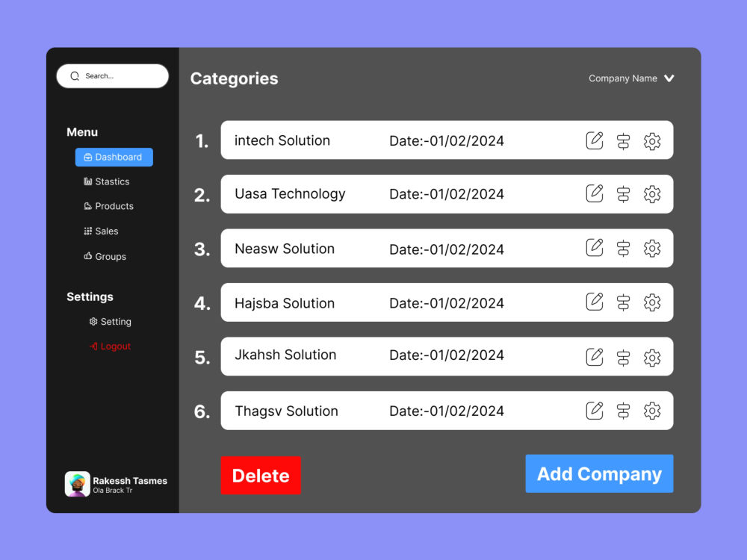
Task: Click the red Logout link
Action: click(x=110, y=346)
